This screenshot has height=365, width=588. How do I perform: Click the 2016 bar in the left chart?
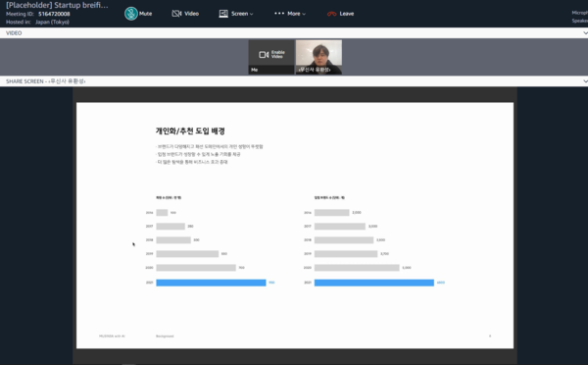click(162, 213)
